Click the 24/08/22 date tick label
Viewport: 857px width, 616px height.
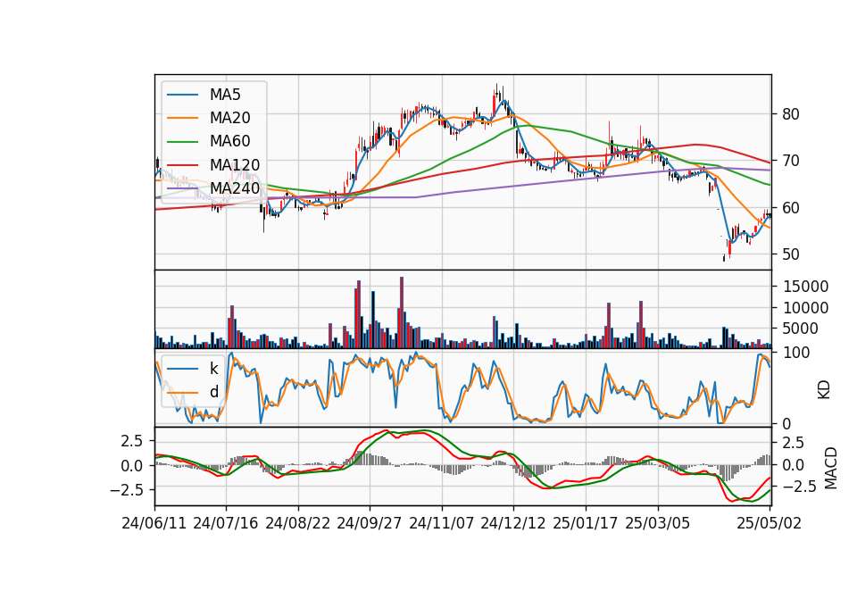pos(298,523)
